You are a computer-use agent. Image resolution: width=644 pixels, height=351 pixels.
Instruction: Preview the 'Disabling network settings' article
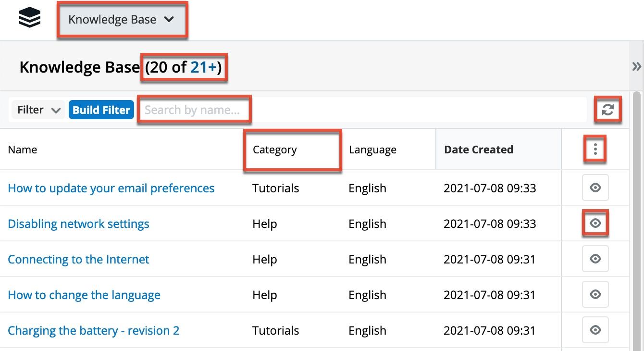tap(595, 224)
